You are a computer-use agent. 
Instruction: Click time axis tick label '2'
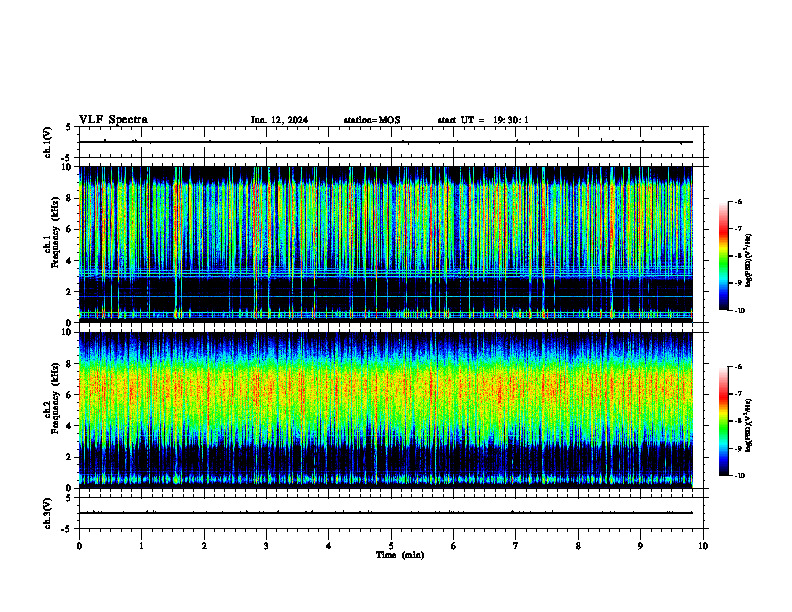pyautogui.click(x=204, y=546)
